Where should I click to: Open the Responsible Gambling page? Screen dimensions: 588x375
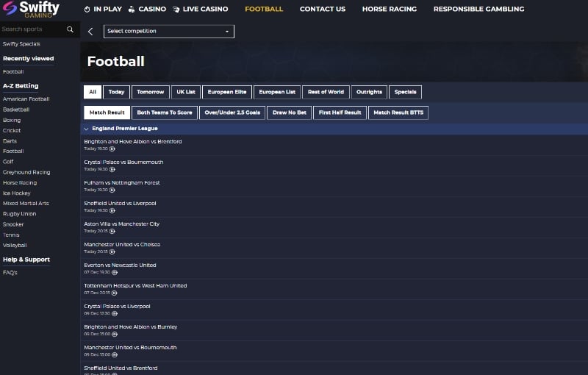(x=479, y=9)
